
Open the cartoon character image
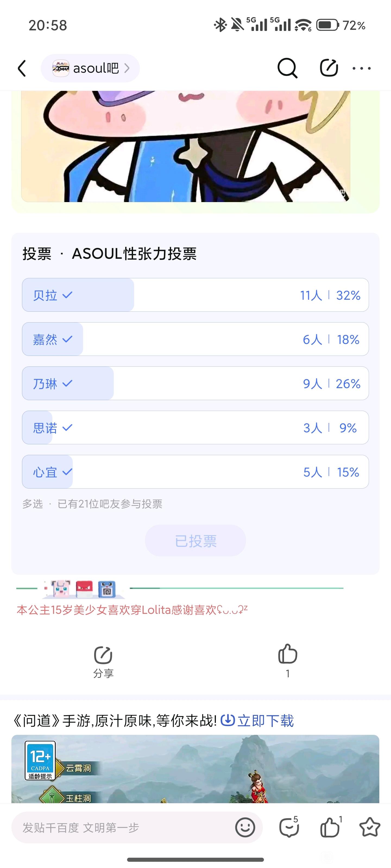tap(185, 146)
